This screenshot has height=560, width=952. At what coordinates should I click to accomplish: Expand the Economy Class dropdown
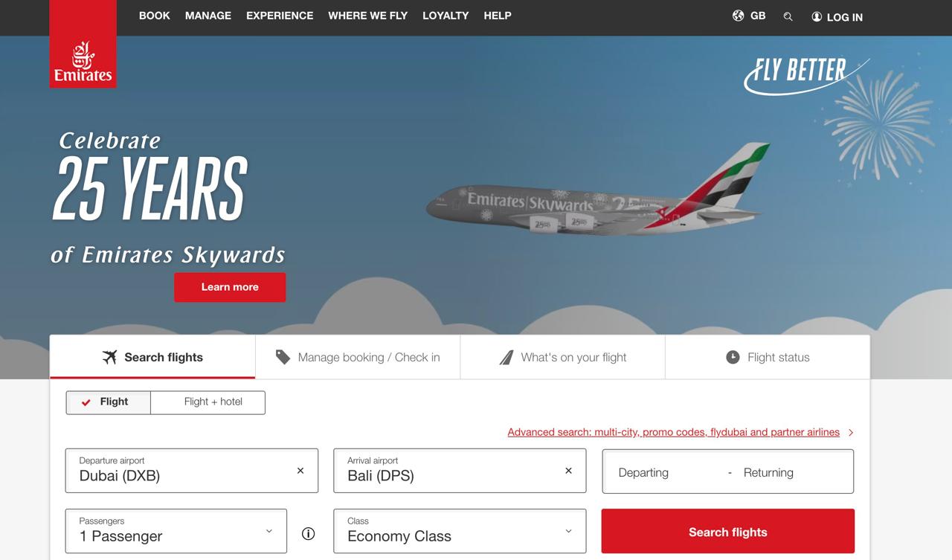pyautogui.click(x=460, y=531)
